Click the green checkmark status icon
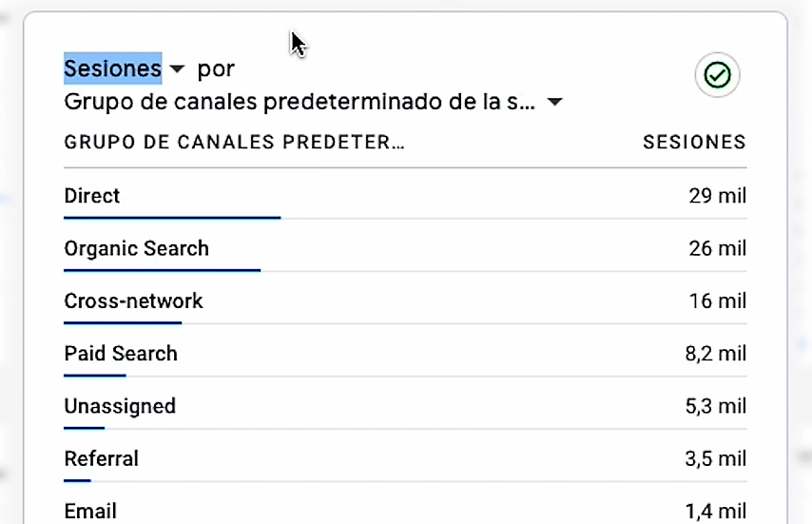 coord(717,75)
